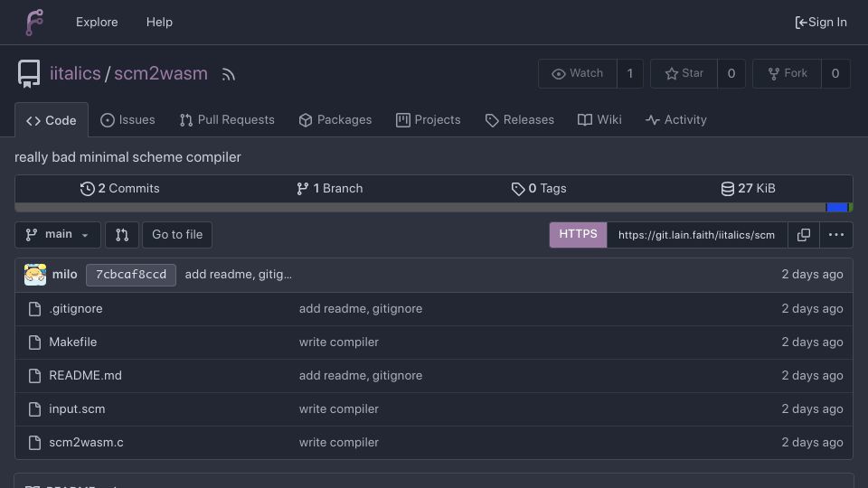This screenshot has height=488, width=868.
Task: View the 2 Commits history
Action: 119,189
